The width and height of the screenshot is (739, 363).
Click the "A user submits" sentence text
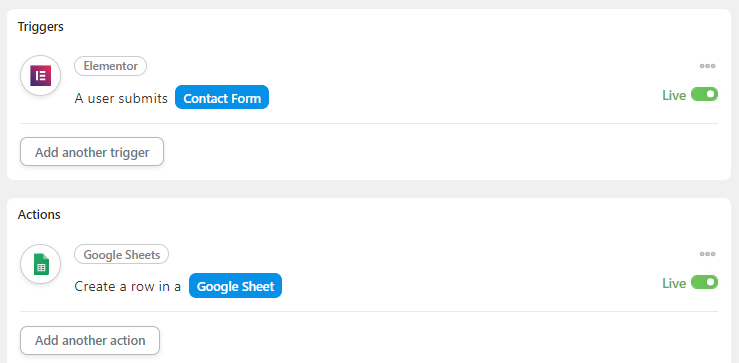[121, 99]
